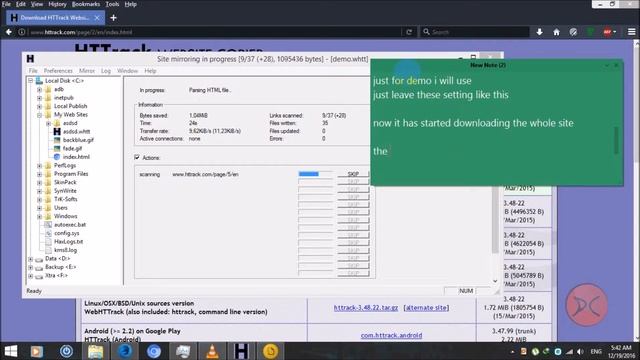Click the volume icon in system tray

point(580,351)
